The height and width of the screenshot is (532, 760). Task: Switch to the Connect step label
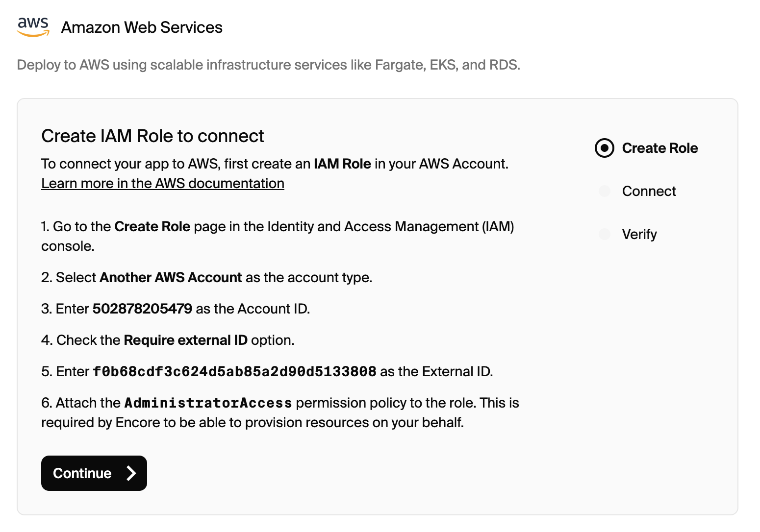coord(649,191)
